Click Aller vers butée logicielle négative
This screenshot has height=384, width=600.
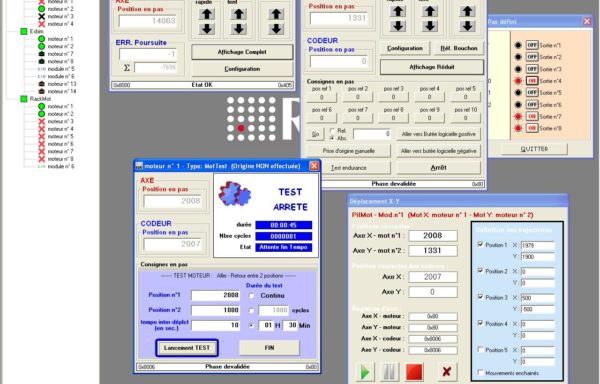point(438,151)
